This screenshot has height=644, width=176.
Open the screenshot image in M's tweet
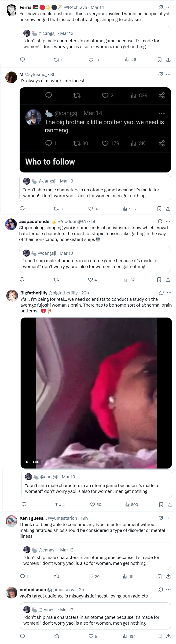point(95,130)
